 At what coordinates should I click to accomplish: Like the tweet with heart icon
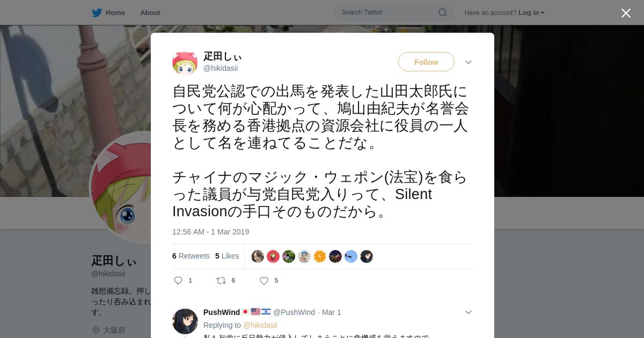264,281
